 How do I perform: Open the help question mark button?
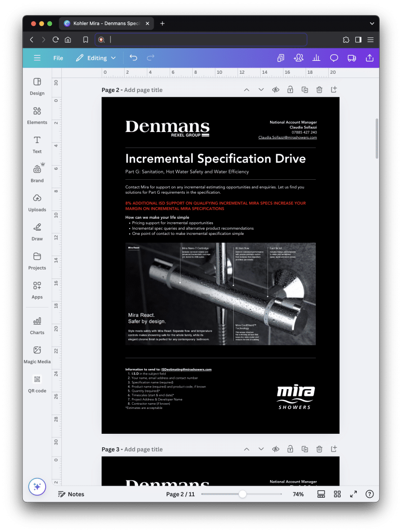pyautogui.click(x=370, y=494)
